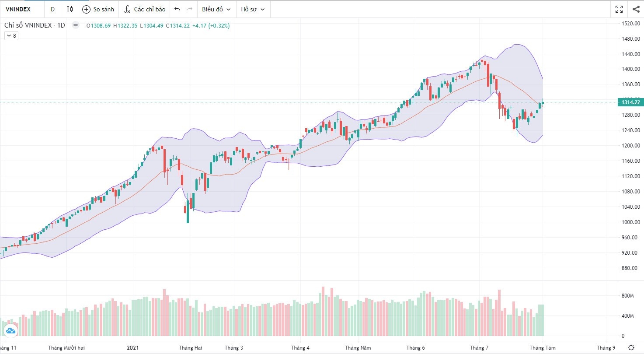Open the candlestick chart style selector
Image resolution: width=644 pixels, height=354 pixels.
tap(70, 9)
